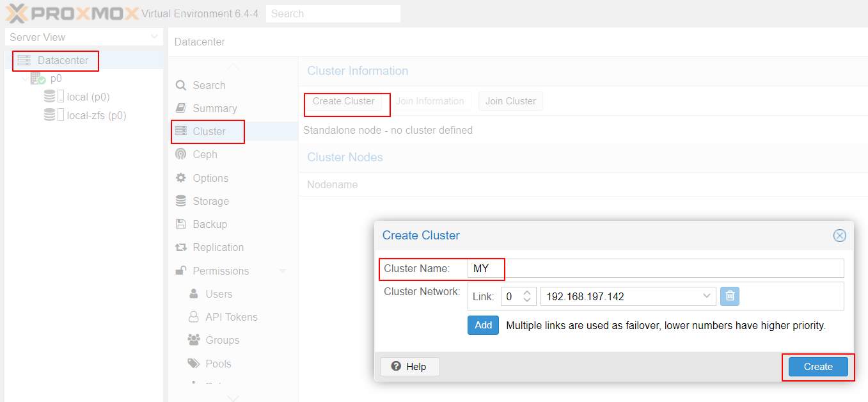Click the Datacenter server icon in tree
Viewport: 868px width, 402px height.
pos(24,60)
